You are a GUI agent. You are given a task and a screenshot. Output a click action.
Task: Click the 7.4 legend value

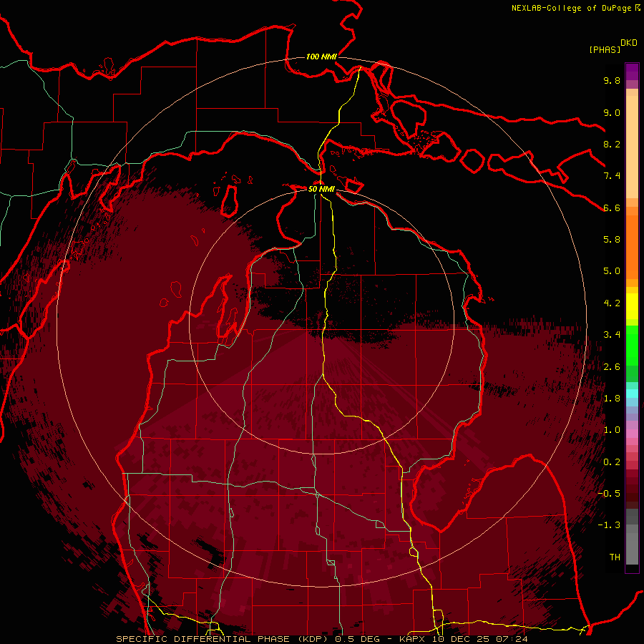tap(612, 176)
